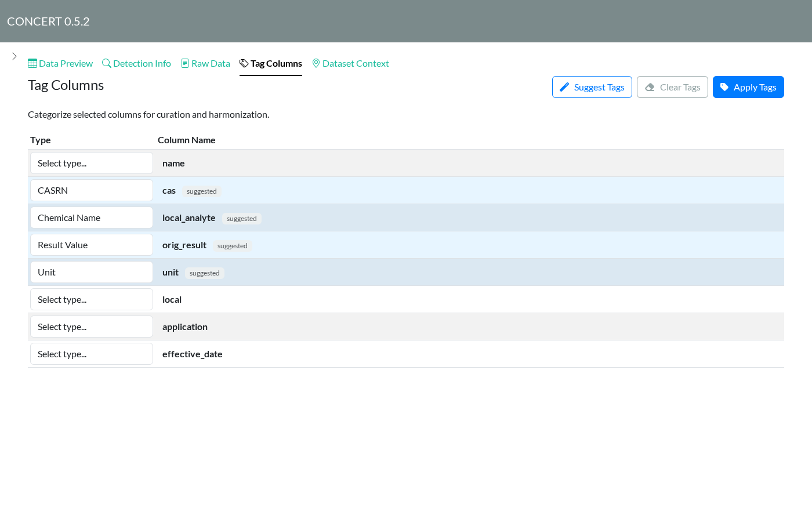Open type dropdown for effective_date column

tap(92, 354)
